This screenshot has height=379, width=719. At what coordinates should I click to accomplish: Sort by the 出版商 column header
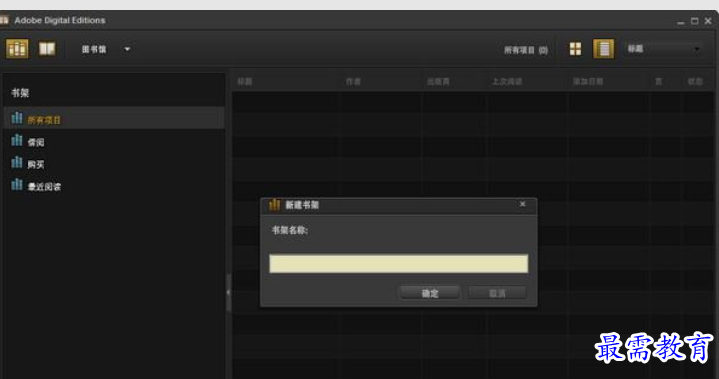point(438,82)
